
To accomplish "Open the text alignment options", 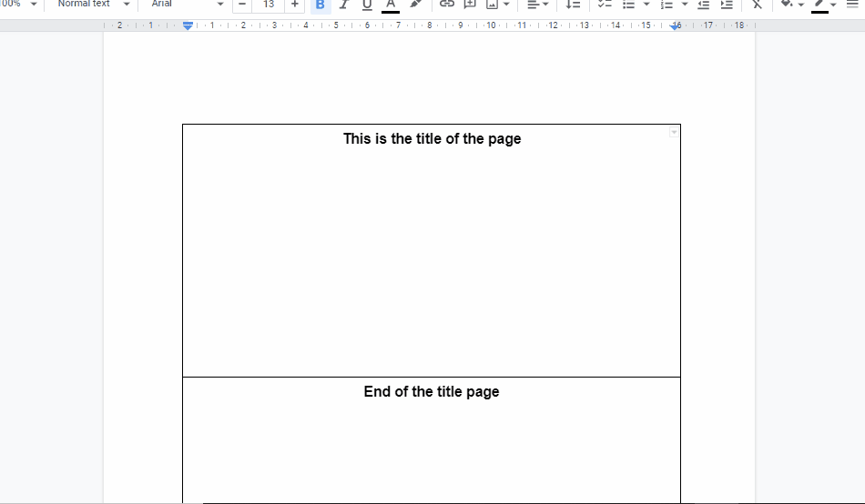I will (x=537, y=5).
